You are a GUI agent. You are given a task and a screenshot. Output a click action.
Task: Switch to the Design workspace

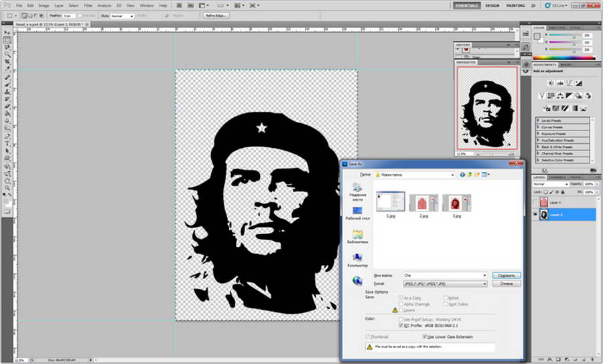tap(492, 5)
